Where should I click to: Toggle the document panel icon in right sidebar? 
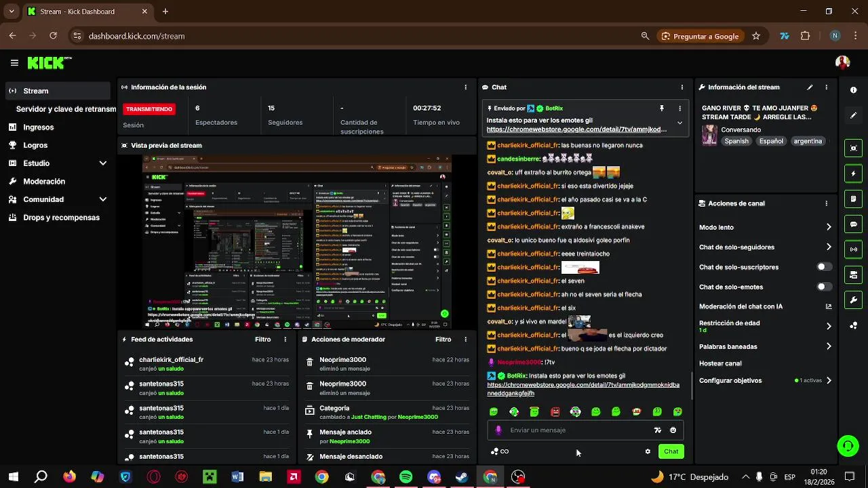853,199
